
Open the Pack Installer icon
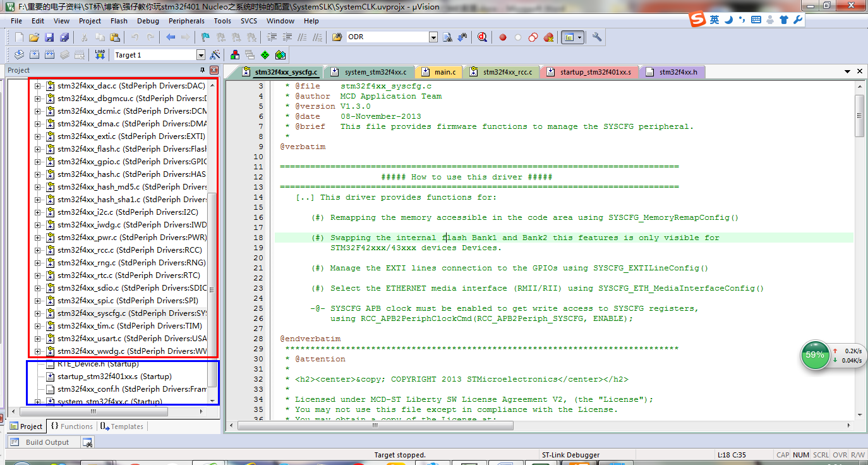pos(280,55)
